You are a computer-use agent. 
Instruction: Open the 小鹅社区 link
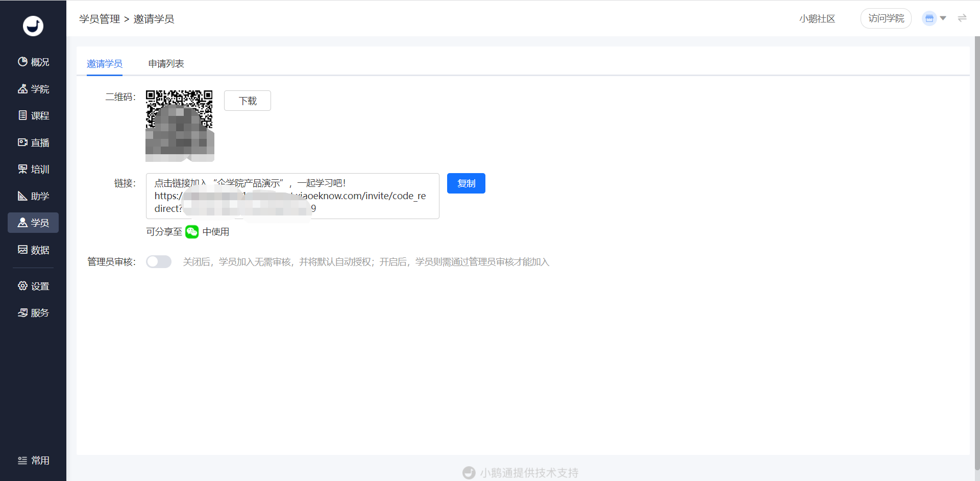[817, 19]
